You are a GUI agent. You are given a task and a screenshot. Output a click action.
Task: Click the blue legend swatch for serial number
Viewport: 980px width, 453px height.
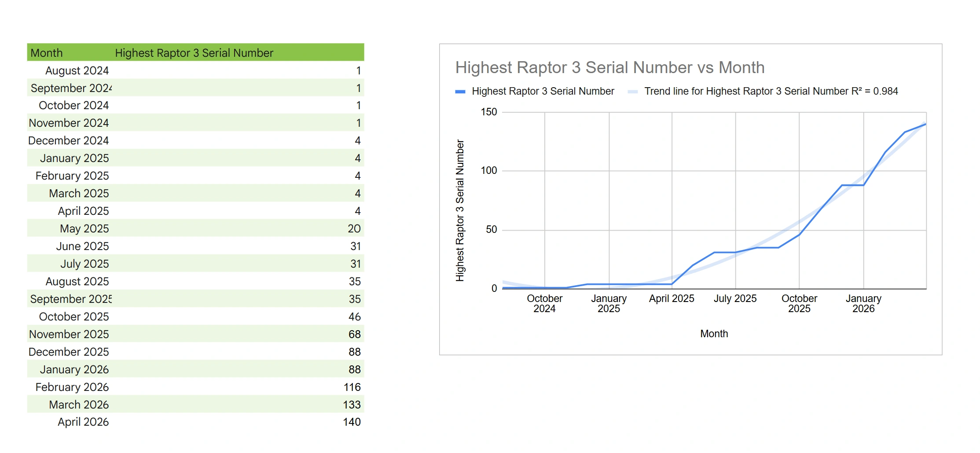click(x=460, y=92)
